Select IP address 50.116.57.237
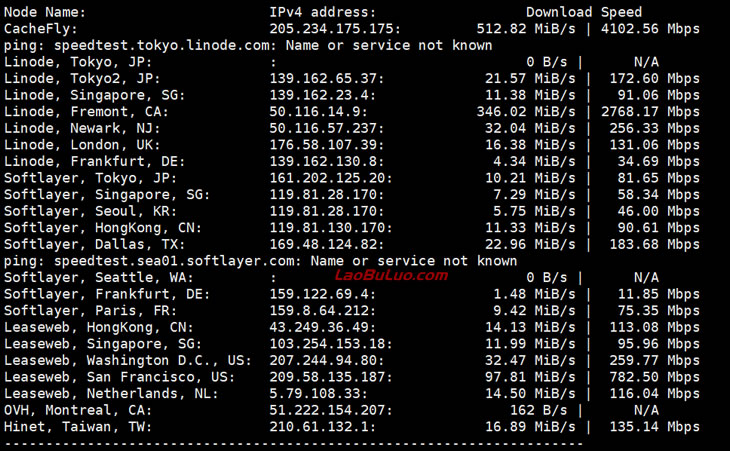 327,128
